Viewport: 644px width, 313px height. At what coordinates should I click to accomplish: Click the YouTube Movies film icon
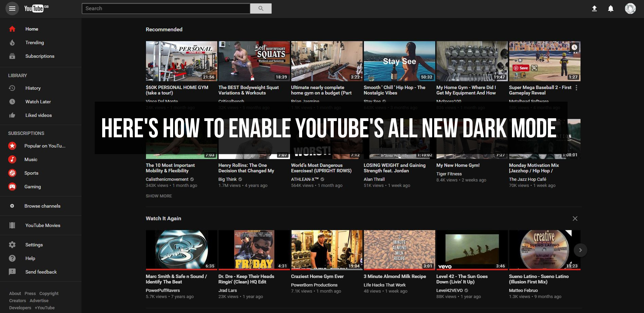tap(12, 225)
